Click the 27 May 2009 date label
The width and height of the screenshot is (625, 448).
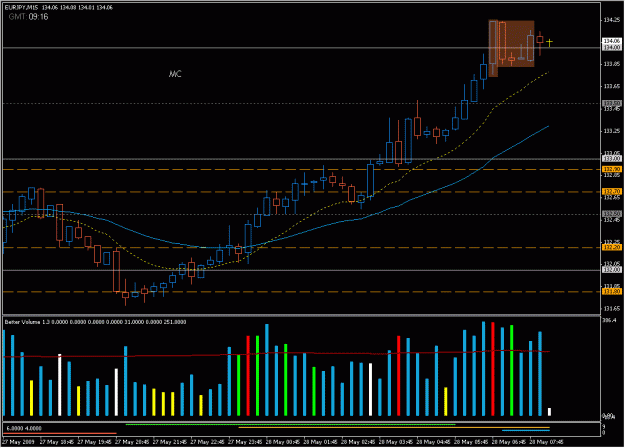[18, 442]
